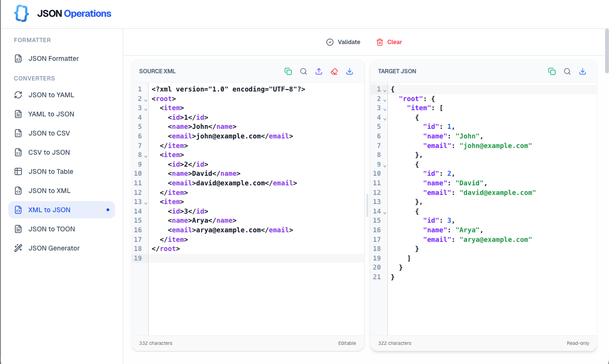Upload an XML file into the source editor
Viewport: 609px width, 364px height.
319,71
